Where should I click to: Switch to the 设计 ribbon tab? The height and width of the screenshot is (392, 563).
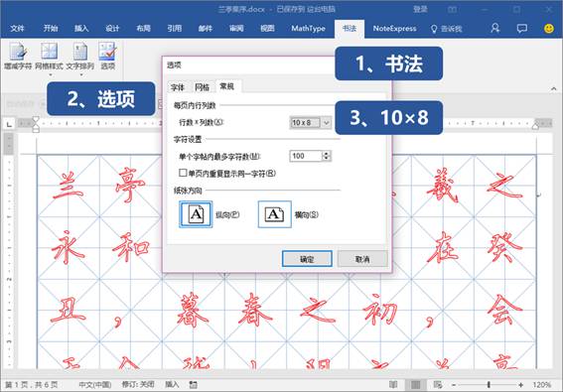pos(112,28)
